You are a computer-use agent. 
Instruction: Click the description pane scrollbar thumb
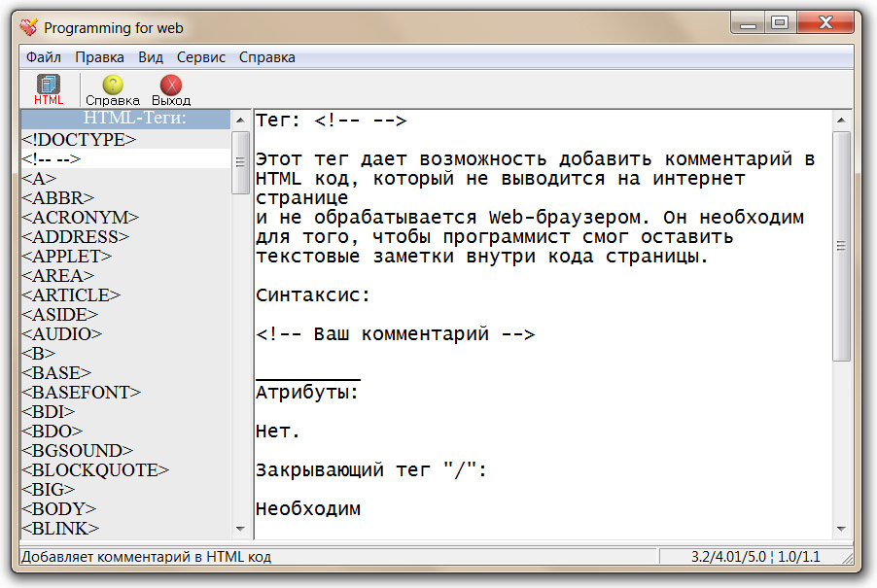pyautogui.click(x=841, y=246)
